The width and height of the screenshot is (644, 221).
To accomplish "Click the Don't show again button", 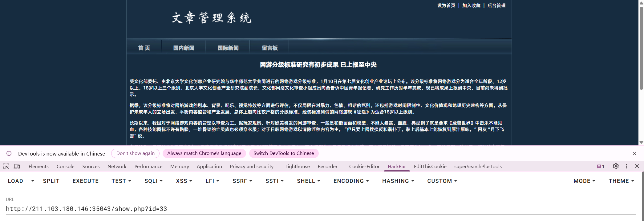I will 135,153.
